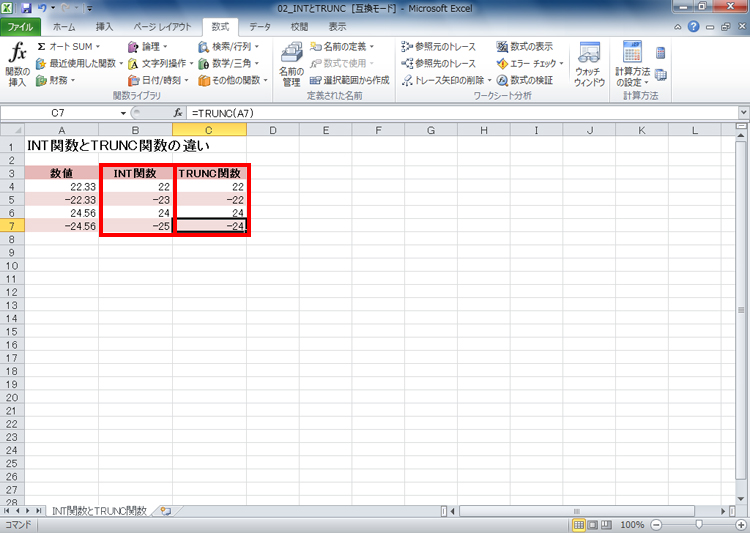The width and height of the screenshot is (750, 533).
Task: Switch to the View (表示) tab
Action: click(337, 27)
